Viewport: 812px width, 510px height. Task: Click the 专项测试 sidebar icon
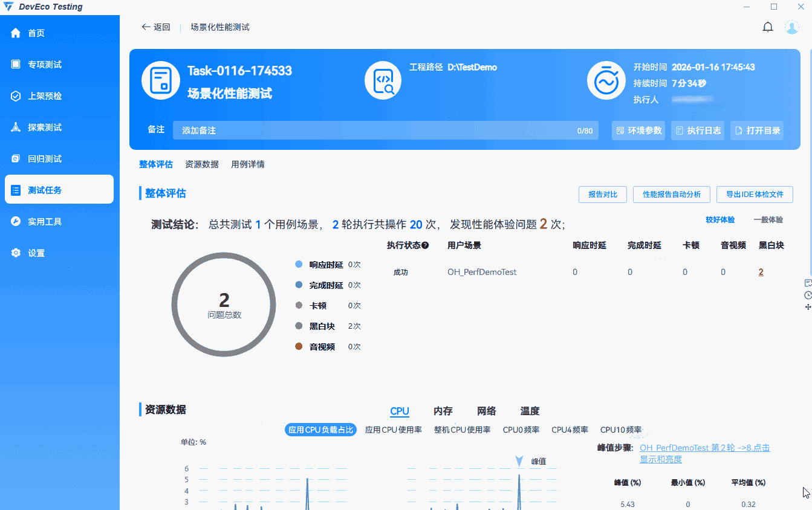pos(16,65)
